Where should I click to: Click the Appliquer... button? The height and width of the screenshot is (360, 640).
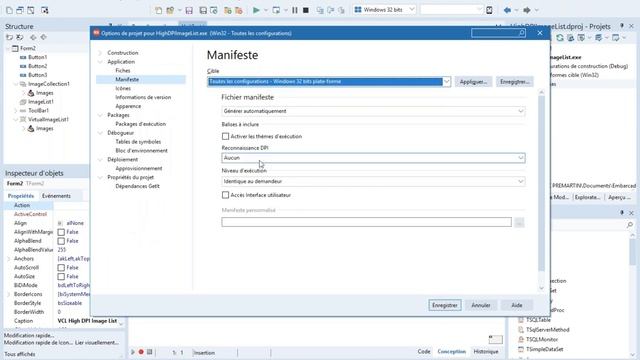473,82
